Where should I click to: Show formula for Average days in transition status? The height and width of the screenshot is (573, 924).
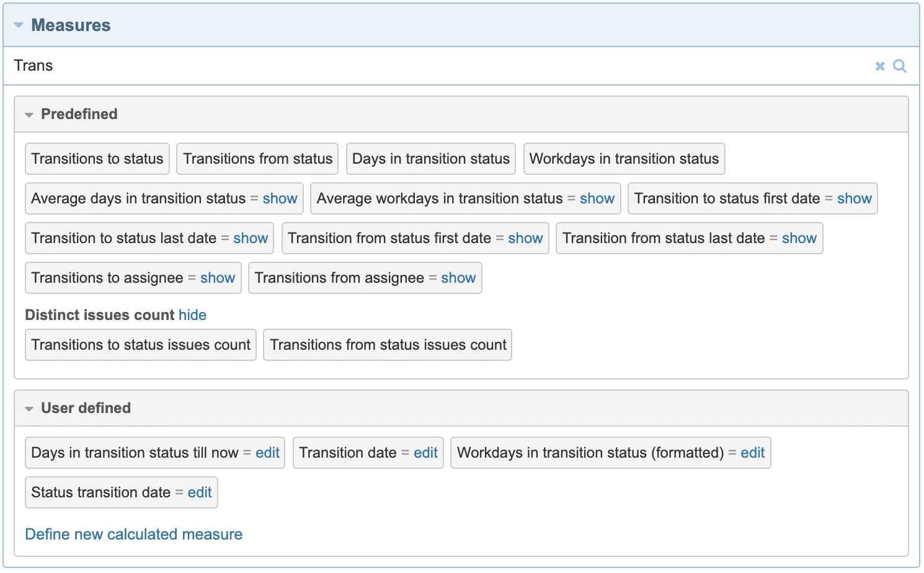click(x=280, y=198)
